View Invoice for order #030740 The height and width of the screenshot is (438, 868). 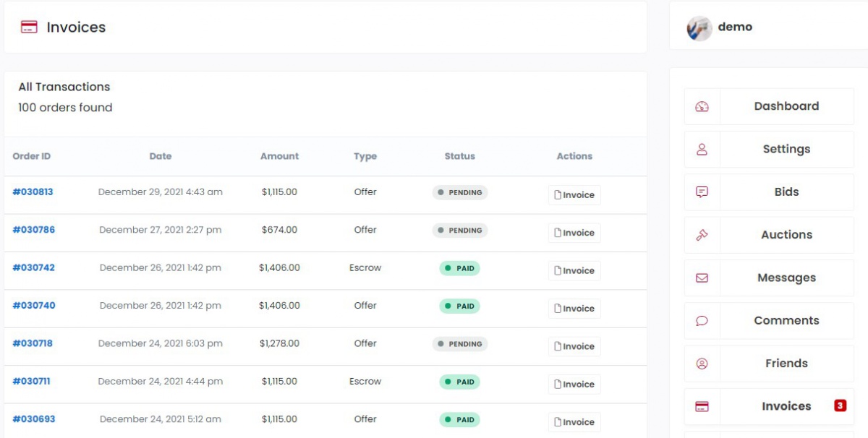coord(574,309)
